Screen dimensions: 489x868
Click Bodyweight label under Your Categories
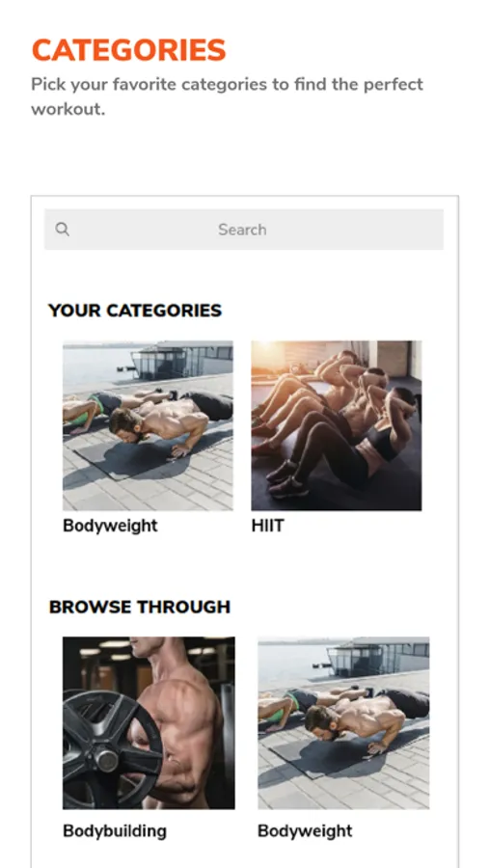point(110,526)
